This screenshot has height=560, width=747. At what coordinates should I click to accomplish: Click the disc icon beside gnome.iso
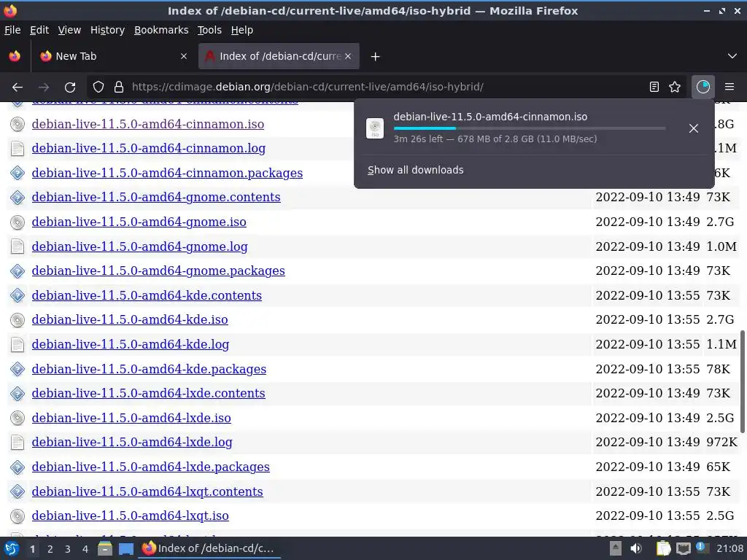18,222
